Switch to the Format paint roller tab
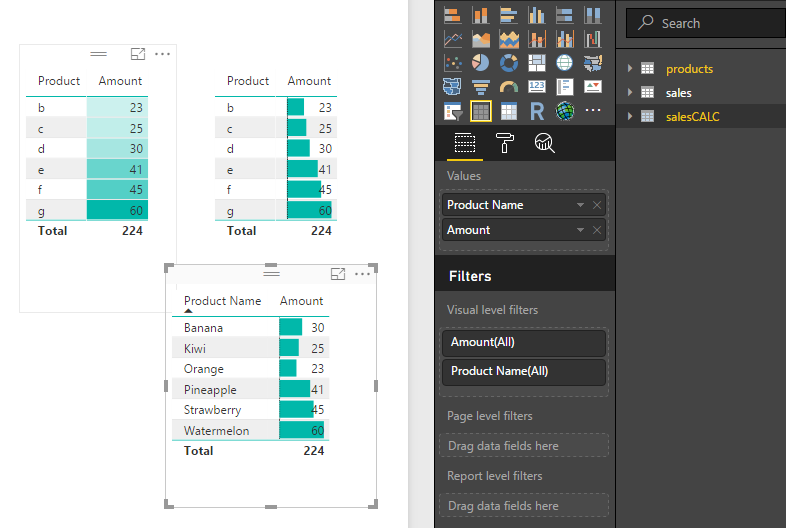 504,143
